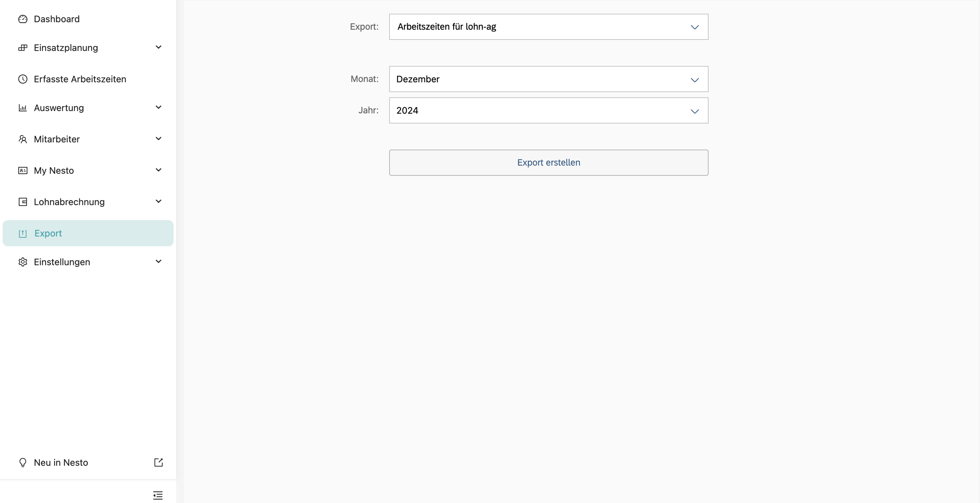
Task: Click the clock icon for Erfasste Arbeitszeiten
Action: click(x=23, y=79)
